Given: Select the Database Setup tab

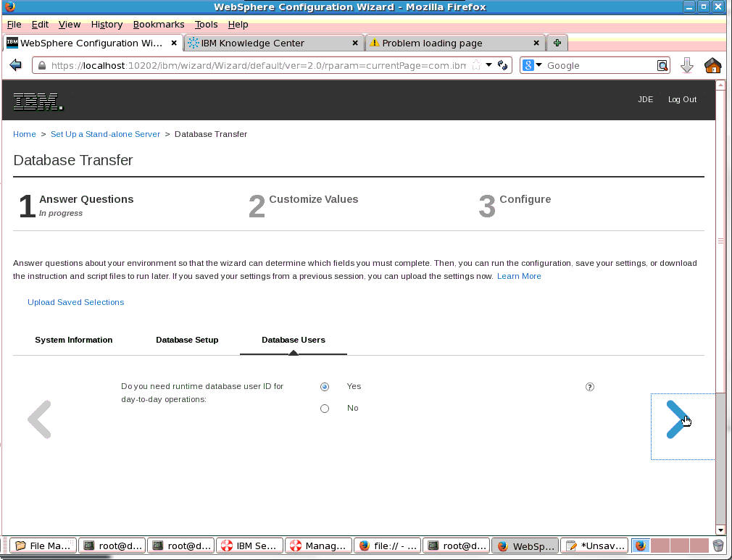Looking at the screenshot, I should pos(187,340).
